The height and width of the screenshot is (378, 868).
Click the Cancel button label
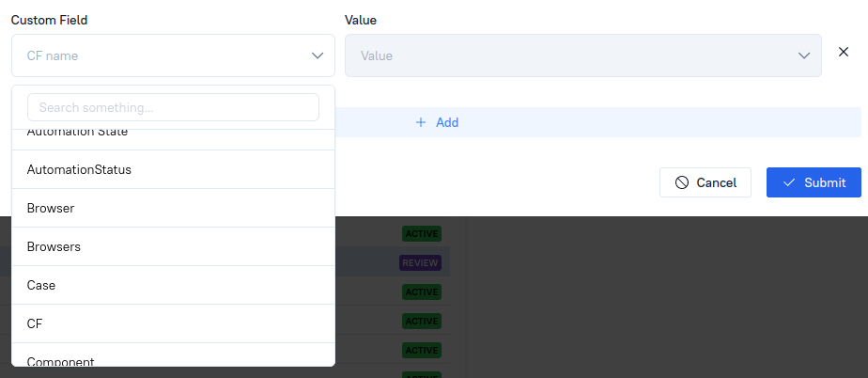716,182
